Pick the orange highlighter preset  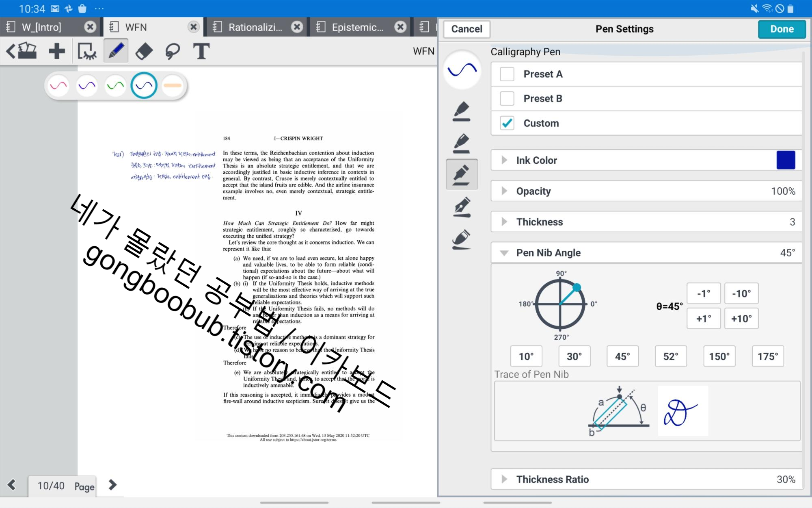click(x=173, y=86)
